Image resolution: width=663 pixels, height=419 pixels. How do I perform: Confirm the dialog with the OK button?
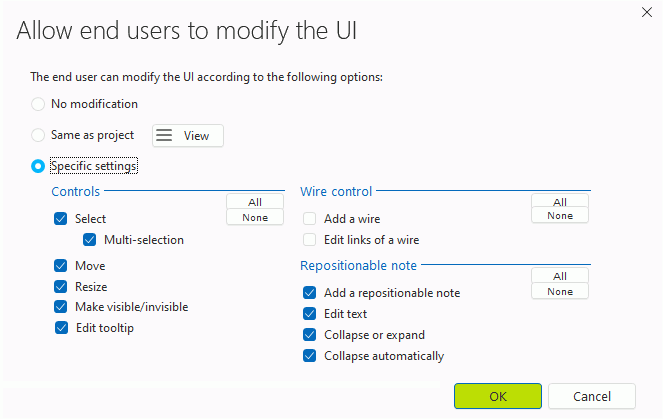point(498,396)
